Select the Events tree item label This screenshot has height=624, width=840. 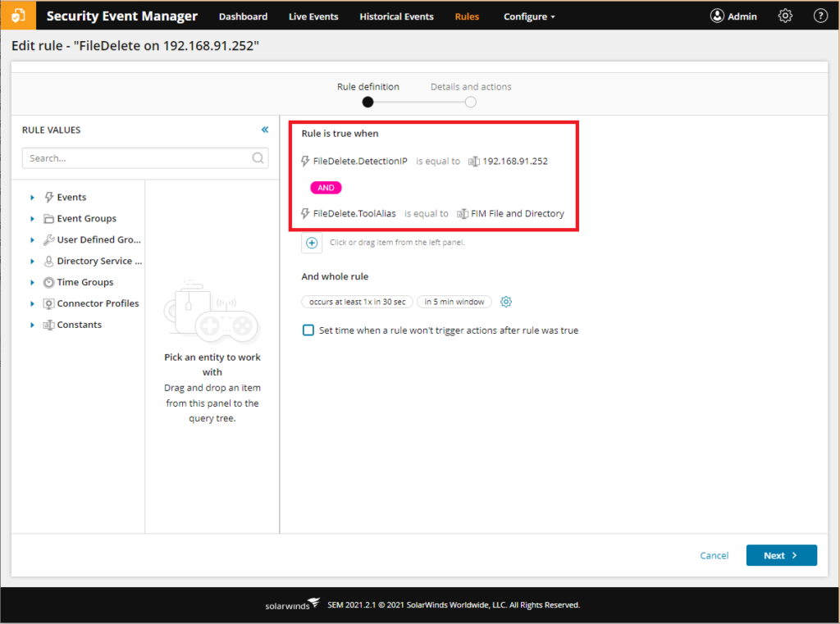coord(72,197)
